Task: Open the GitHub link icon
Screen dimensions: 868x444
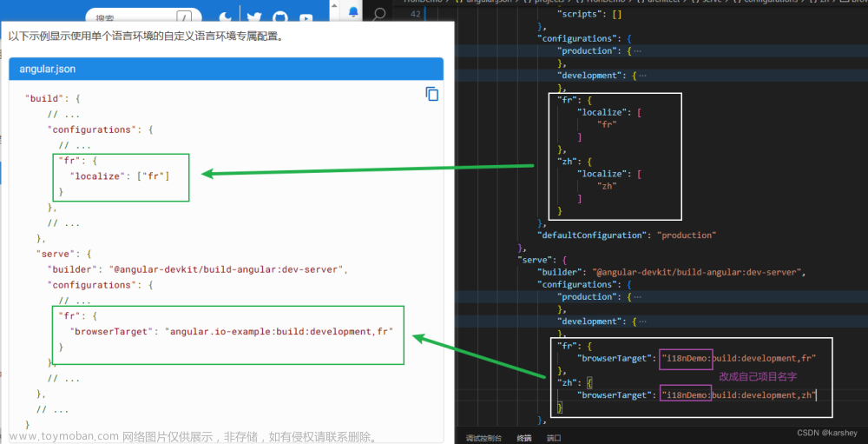Action: [280, 17]
